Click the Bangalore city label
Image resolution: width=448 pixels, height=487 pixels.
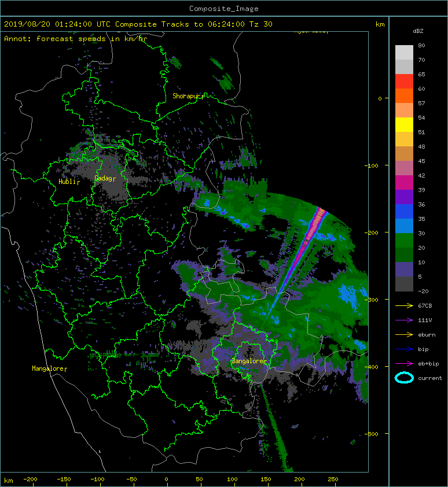248,361
